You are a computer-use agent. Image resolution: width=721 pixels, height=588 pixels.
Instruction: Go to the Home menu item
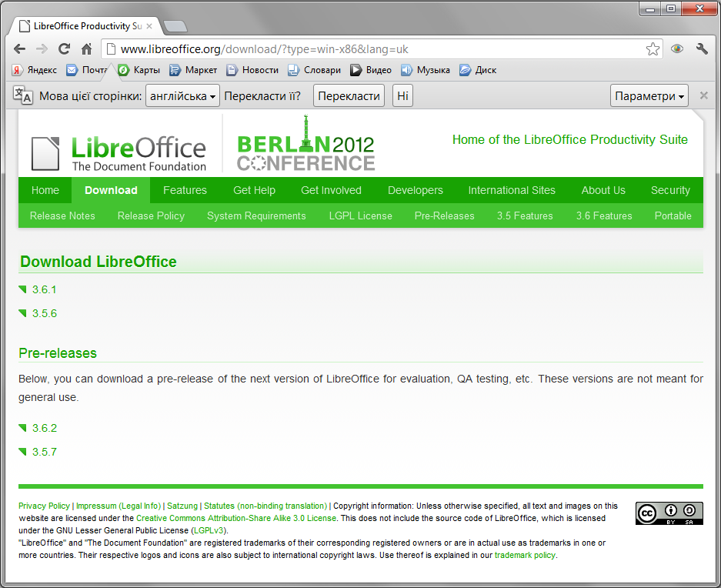point(45,190)
